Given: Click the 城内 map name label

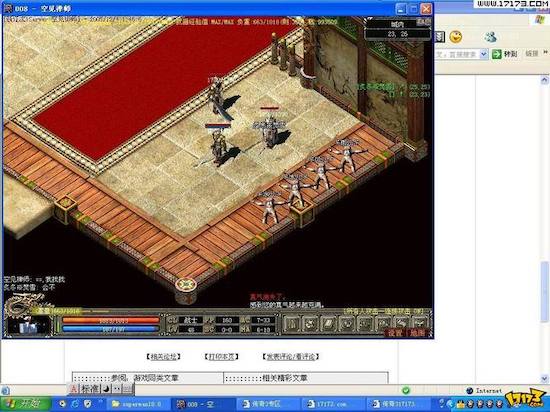Looking at the screenshot, I should click(x=397, y=24).
